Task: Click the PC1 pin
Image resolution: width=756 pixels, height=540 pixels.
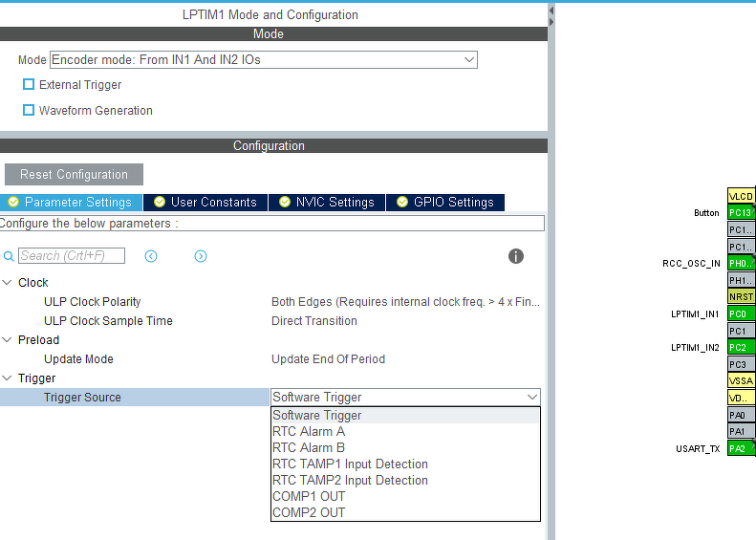Action: coord(741,331)
